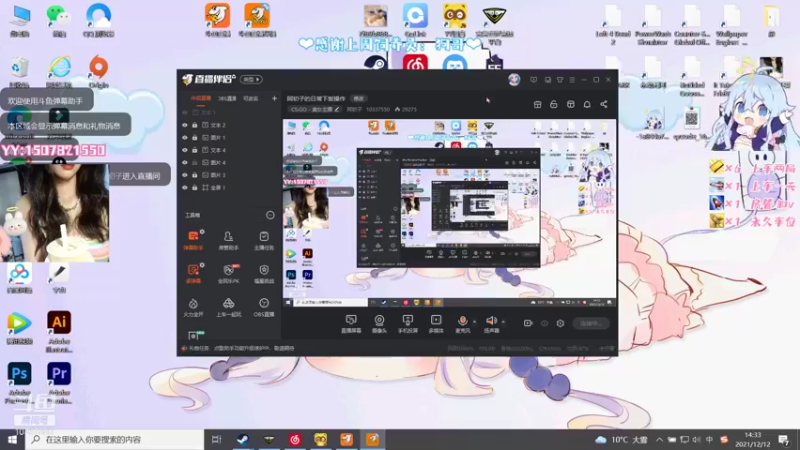
Task: Open the hamburger menu in the title bar
Action: (x=572, y=80)
